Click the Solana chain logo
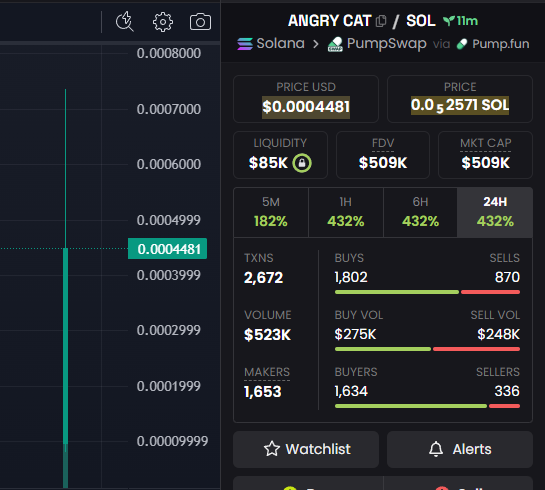Screen dimensions: 545x490 point(245,44)
